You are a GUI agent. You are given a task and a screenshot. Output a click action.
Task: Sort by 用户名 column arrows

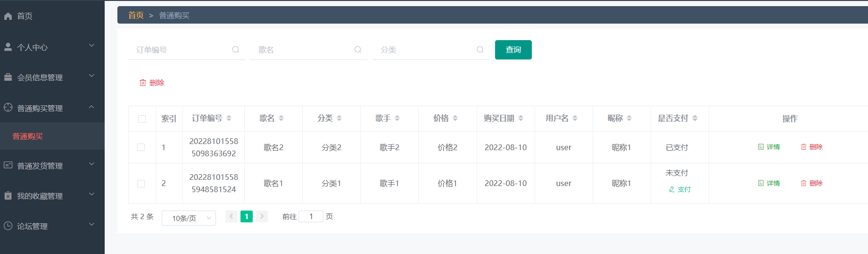click(x=575, y=118)
